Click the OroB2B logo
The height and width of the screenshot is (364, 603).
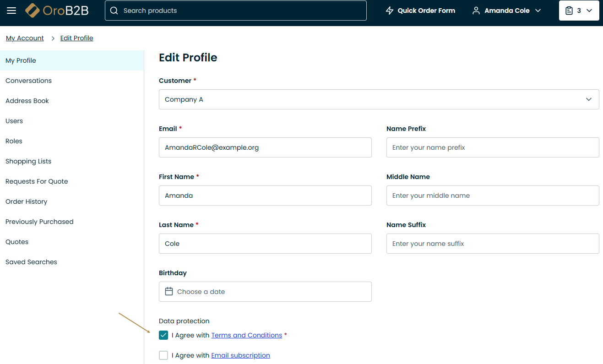click(x=57, y=11)
